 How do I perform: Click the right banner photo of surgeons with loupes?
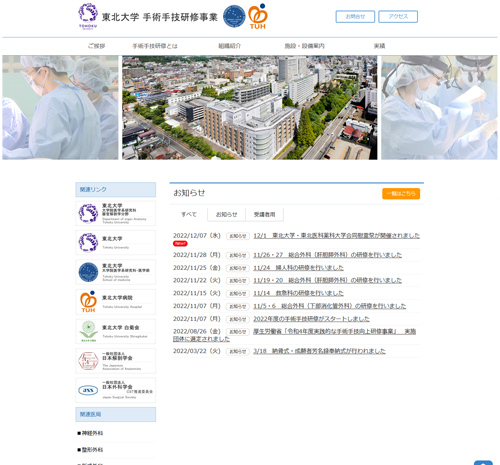tap(439, 107)
